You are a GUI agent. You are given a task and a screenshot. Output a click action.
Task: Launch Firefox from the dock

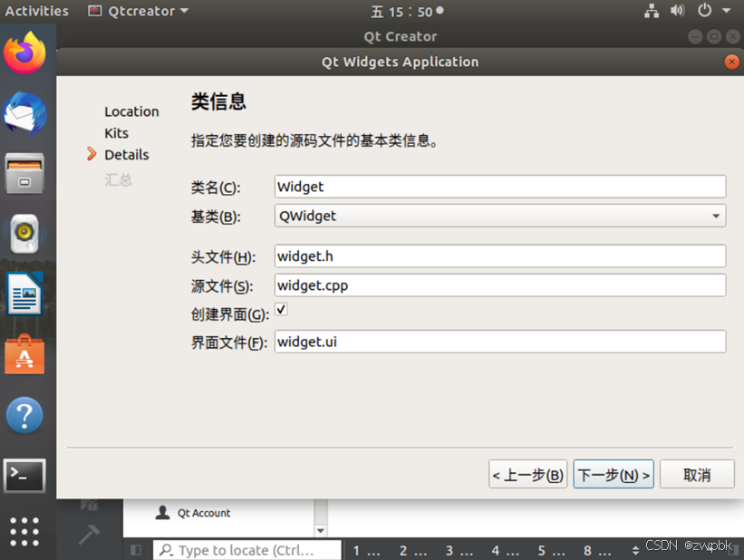pos(24,53)
